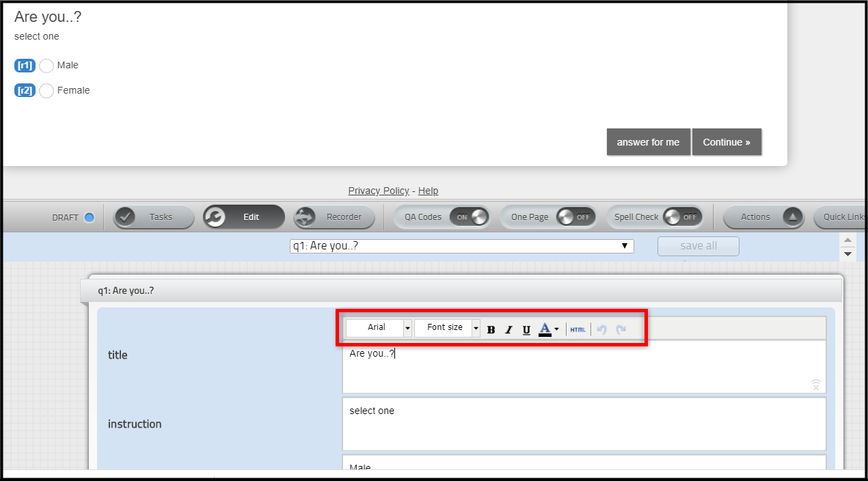The width and height of the screenshot is (868, 481).
Task: Underline the title text
Action: (x=526, y=330)
